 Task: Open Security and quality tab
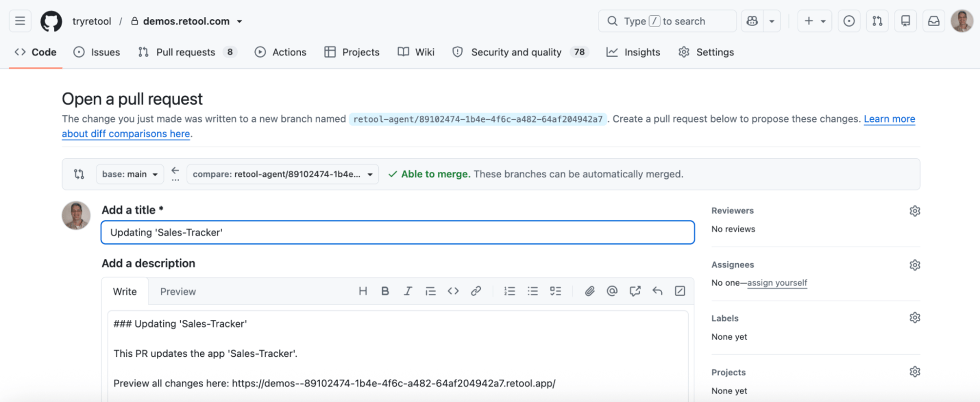click(521, 52)
